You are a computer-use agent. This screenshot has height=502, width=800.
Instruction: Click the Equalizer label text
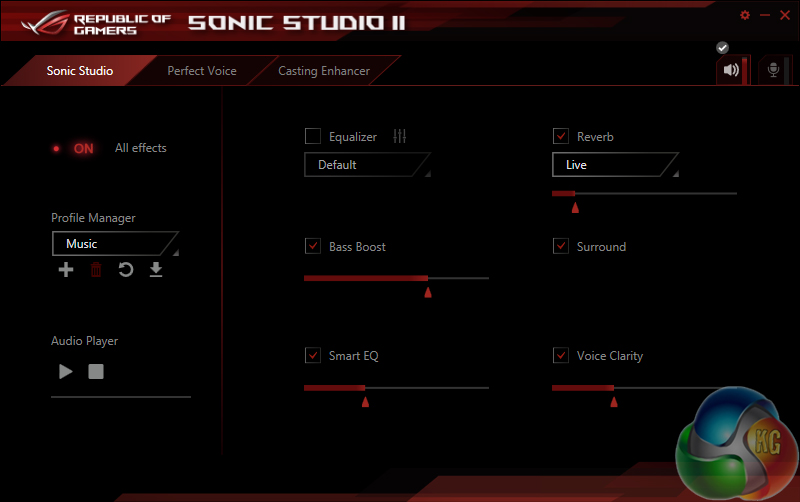(x=353, y=137)
